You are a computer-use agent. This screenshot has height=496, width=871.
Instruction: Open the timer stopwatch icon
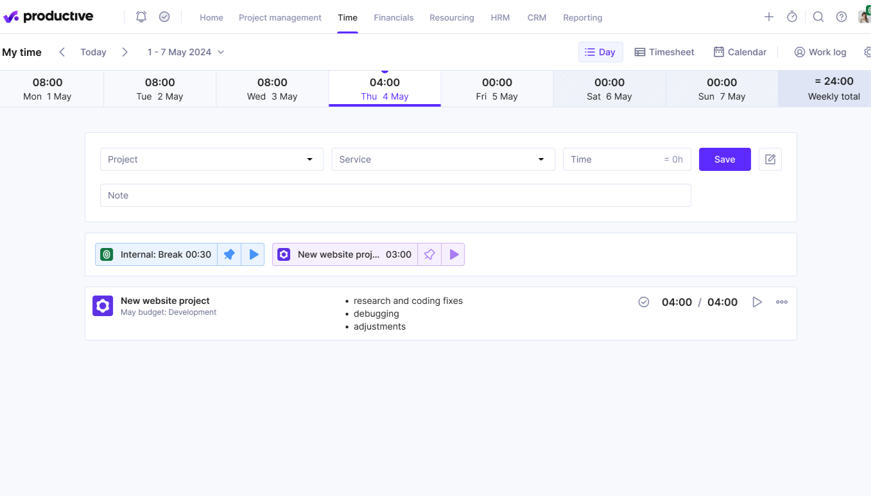792,17
